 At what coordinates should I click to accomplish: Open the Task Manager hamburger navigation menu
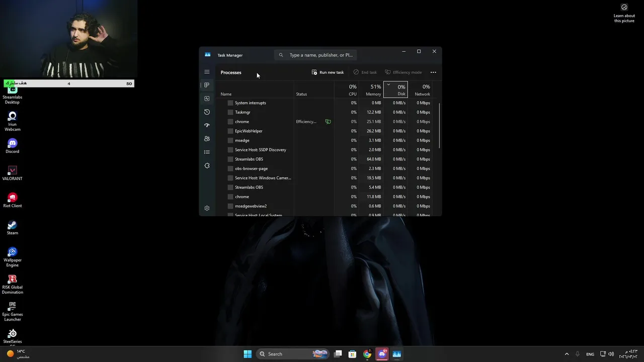[x=207, y=72]
